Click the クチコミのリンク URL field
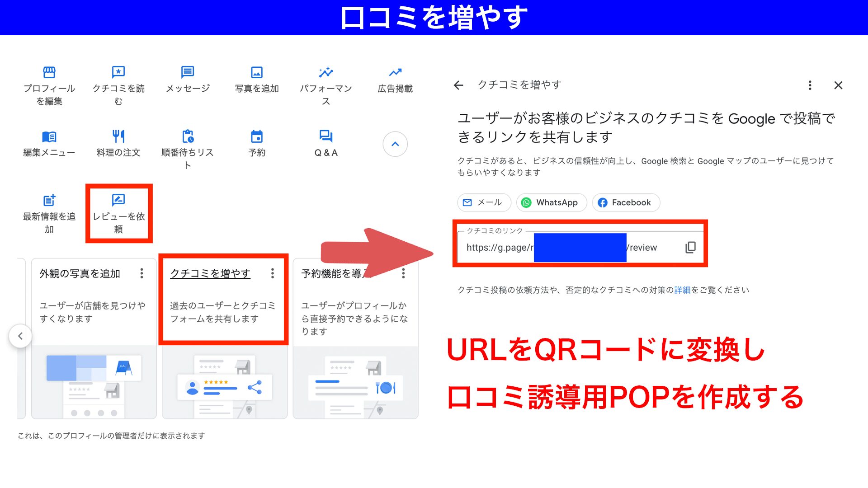Image resolution: width=868 pixels, height=488 pixels. pos(580,247)
